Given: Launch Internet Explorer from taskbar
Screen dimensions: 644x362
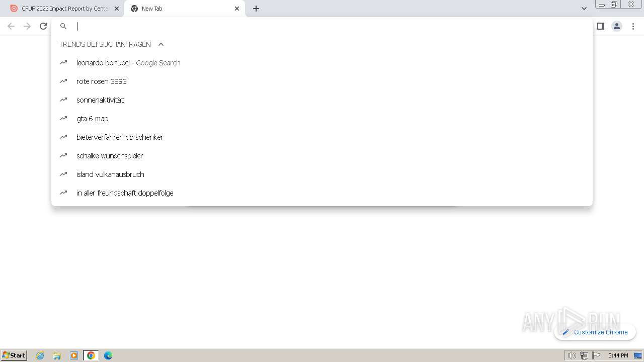Looking at the screenshot, I should (x=40, y=355).
